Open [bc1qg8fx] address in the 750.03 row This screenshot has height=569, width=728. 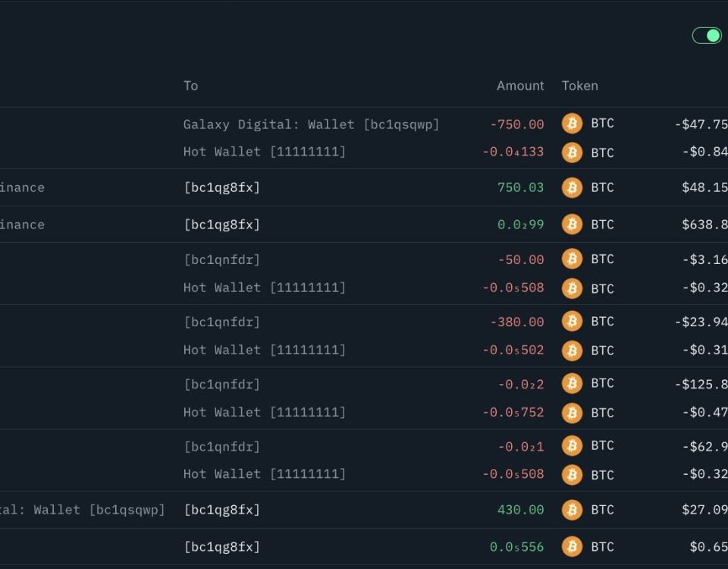click(x=222, y=187)
